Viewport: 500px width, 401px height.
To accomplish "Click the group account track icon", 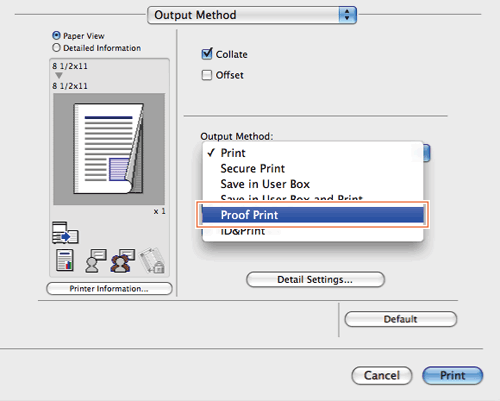I will [x=123, y=261].
